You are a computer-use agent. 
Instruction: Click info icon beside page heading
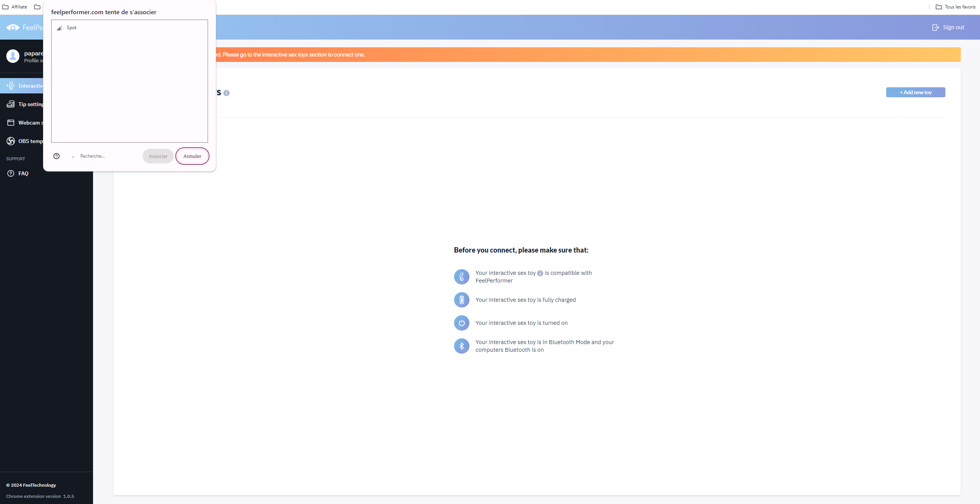[x=226, y=93]
